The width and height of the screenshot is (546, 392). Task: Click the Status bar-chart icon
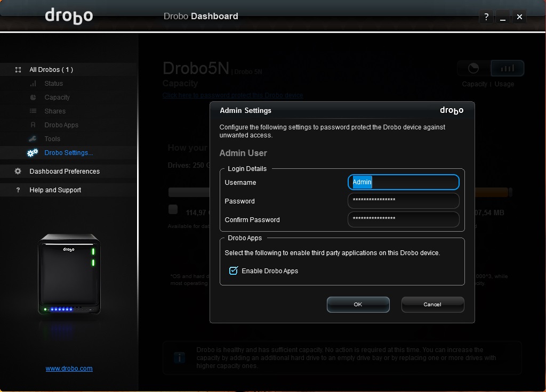[33, 84]
